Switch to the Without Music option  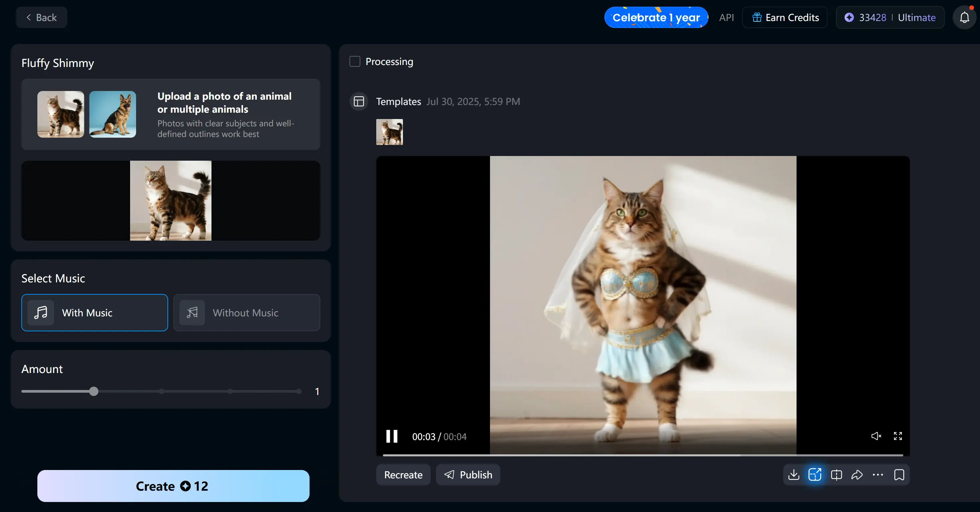click(247, 313)
